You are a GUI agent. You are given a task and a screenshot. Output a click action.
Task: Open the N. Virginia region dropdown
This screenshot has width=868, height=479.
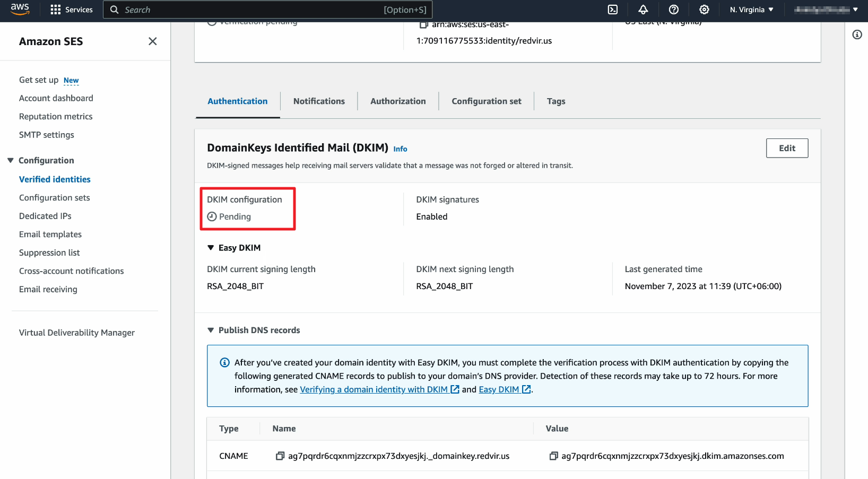[751, 10]
